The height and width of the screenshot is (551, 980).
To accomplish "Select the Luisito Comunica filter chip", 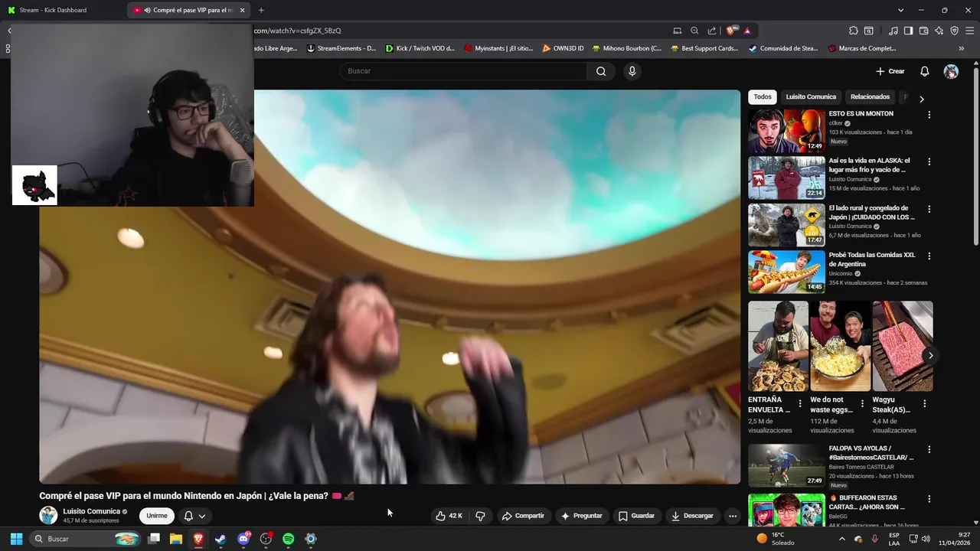I will click(811, 97).
